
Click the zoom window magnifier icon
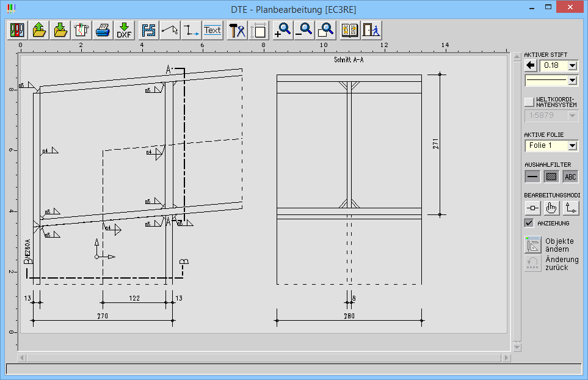coord(325,30)
